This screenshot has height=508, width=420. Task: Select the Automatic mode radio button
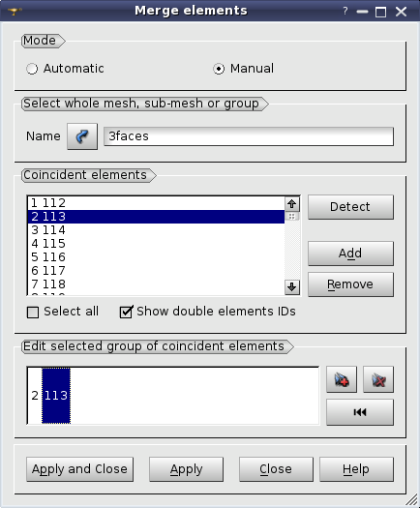32,69
